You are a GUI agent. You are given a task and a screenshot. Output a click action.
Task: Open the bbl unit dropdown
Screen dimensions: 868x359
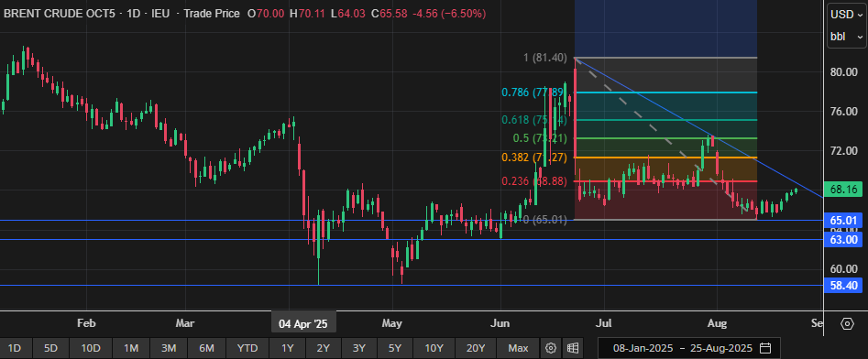coord(847,37)
